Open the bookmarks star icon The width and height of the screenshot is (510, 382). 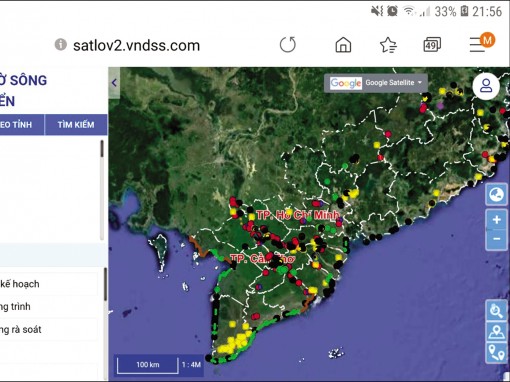click(388, 45)
